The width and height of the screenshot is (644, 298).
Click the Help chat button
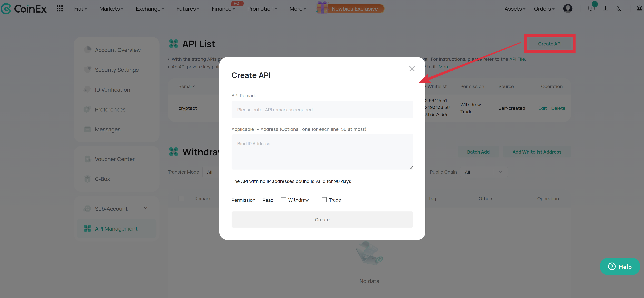(620, 266)
